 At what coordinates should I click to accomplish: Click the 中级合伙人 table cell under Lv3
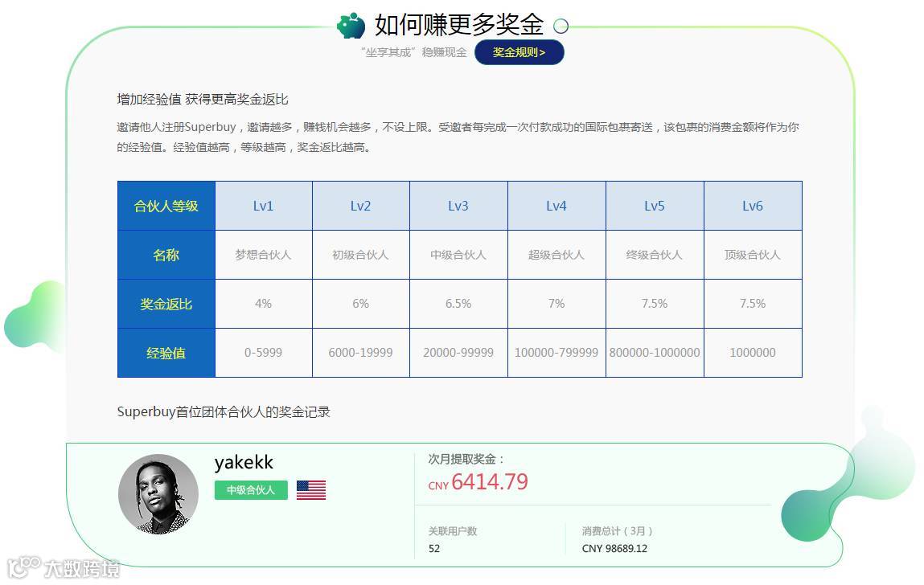point(458,255)
